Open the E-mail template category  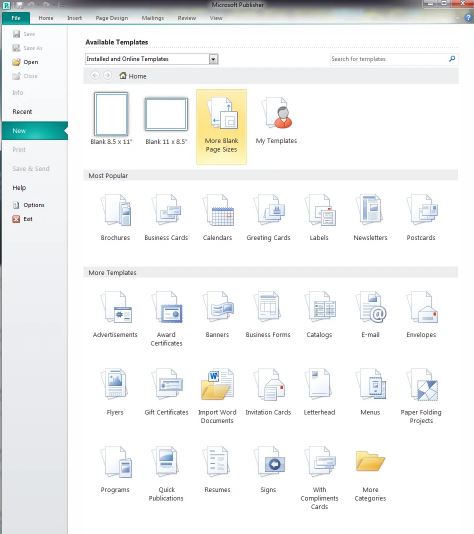point(370,314)
